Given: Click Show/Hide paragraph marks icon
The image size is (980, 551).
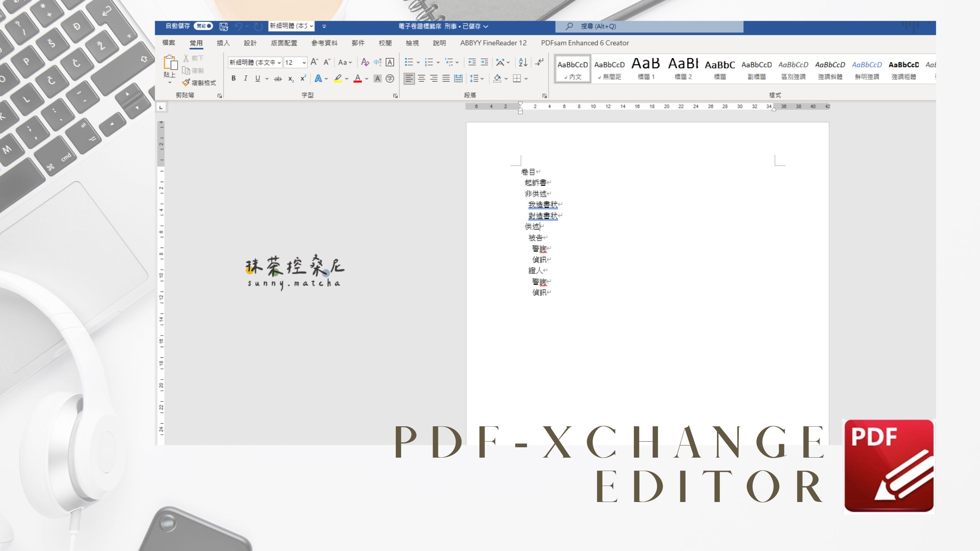Looking at the screenshot, I should (539, 62).
